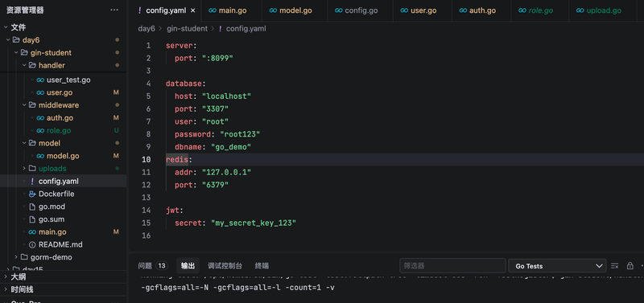Click line number 16 in gutter

(147, 235)
